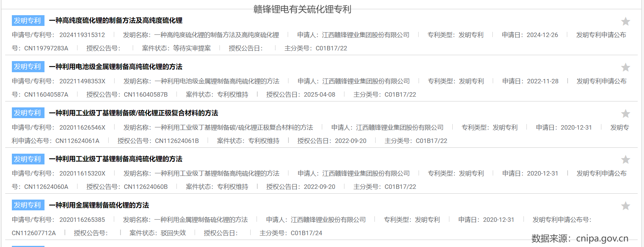Click application date 2024-12-26
644x247 pixels.
(542, 35)
